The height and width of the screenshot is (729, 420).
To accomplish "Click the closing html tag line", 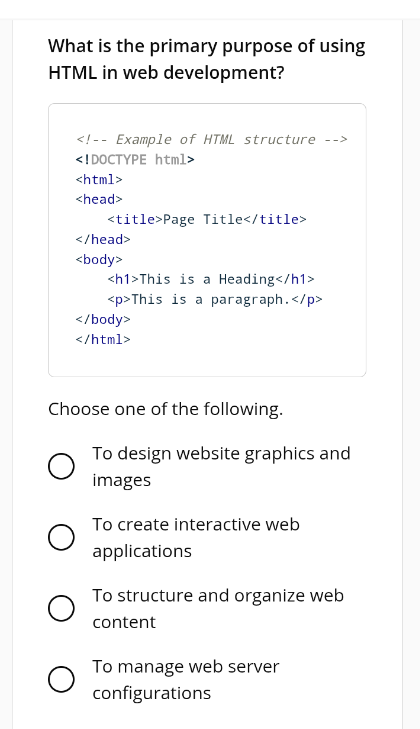I will 103,339.
